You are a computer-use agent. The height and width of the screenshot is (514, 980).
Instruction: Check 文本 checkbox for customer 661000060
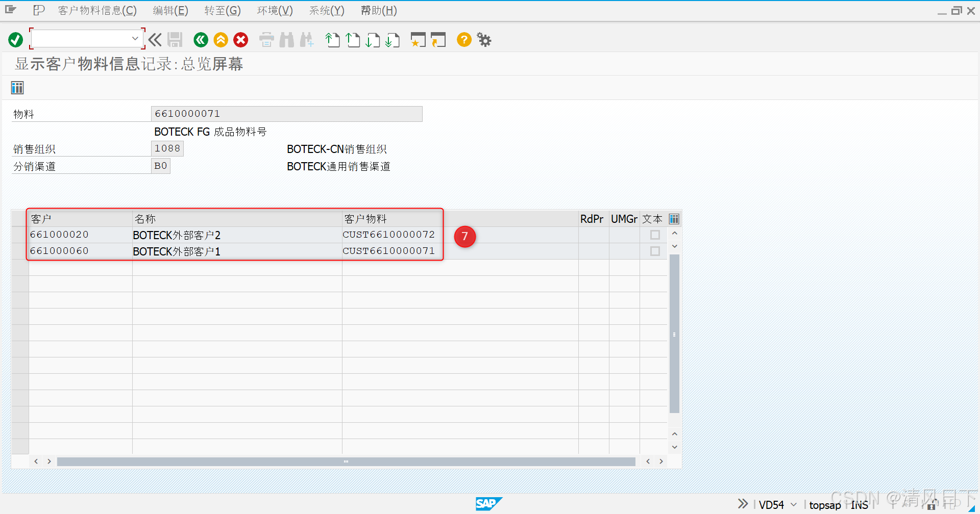[655, 251]
